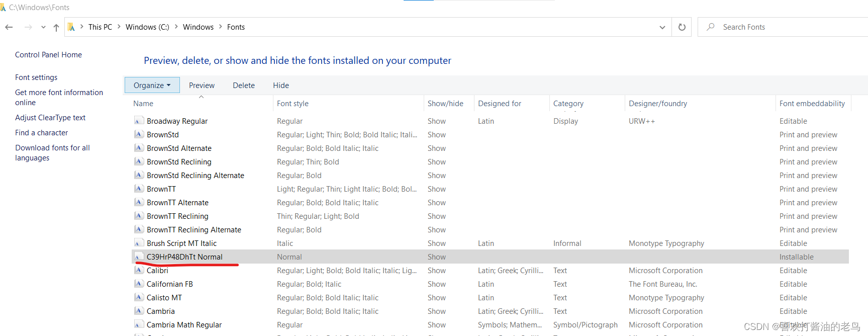Expand chevron after This PC breadcrumb
The height and width of the screenshot is (336, 868).
[x=119, y=27]
